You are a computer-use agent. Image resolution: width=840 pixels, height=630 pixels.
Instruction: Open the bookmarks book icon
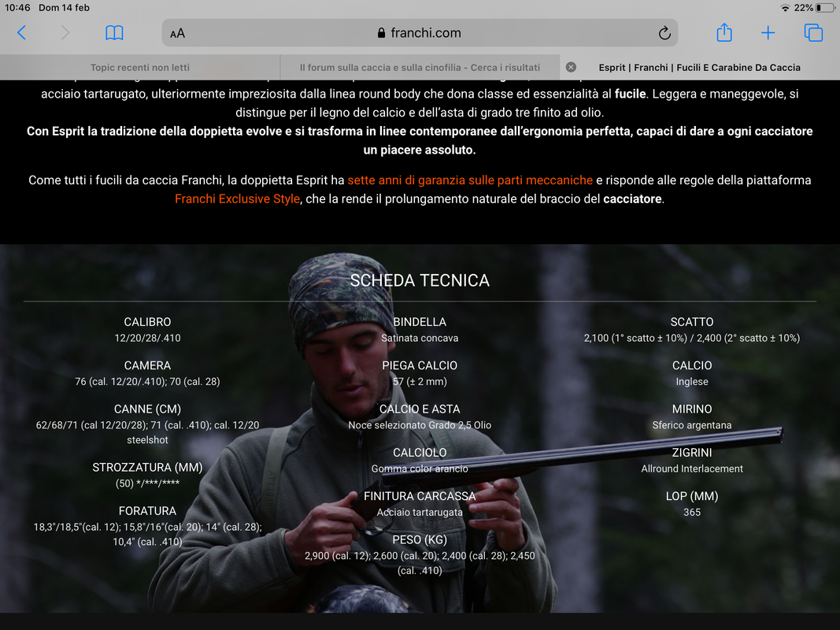[114, 32]
